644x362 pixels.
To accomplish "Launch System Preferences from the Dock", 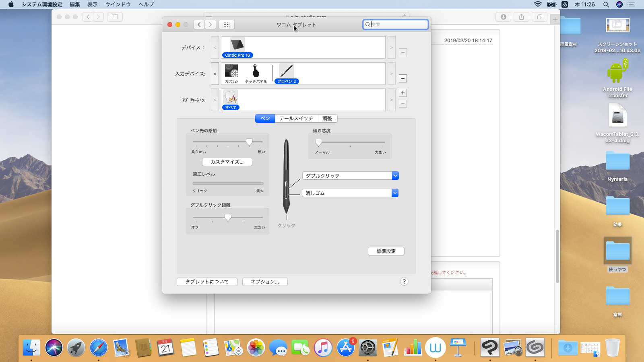I will point(367,347).
